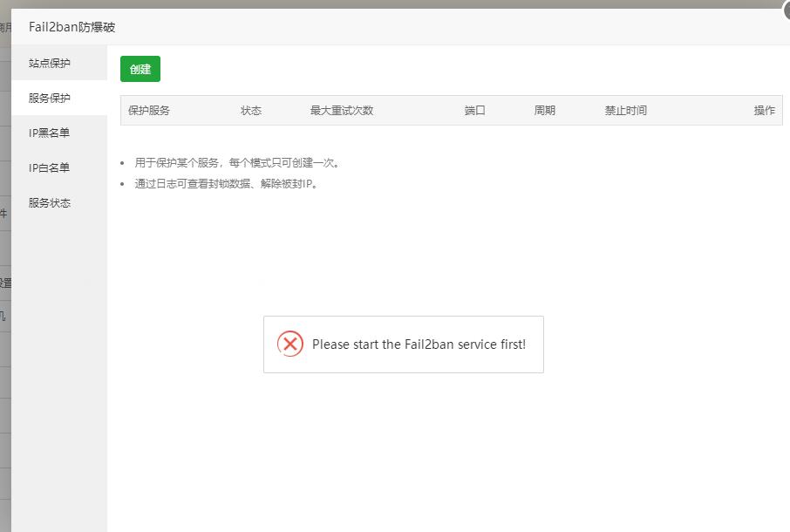Screen dimensions: 790x532
Task: Click the green 创建 button
Action: click(x=140, y=69)
